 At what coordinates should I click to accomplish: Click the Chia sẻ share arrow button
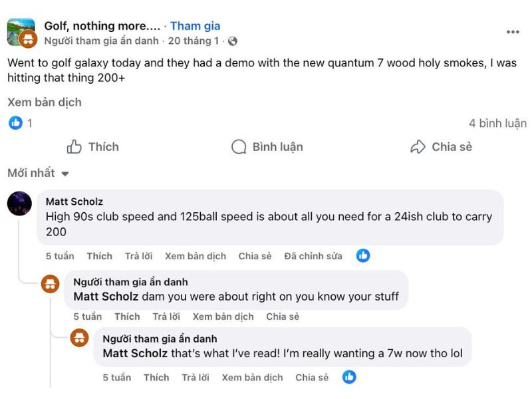[441, 147]
